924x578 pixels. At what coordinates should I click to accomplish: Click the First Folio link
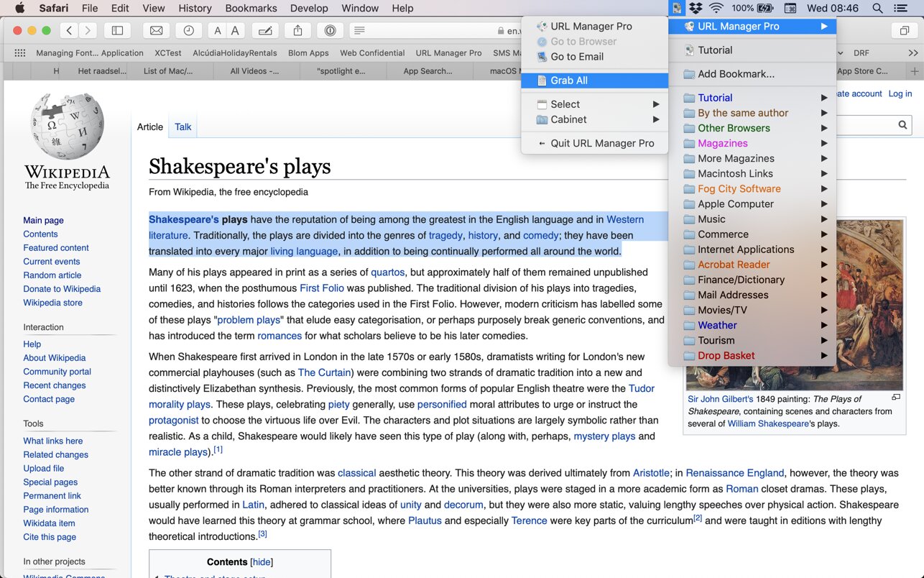(x=321, y=288)
